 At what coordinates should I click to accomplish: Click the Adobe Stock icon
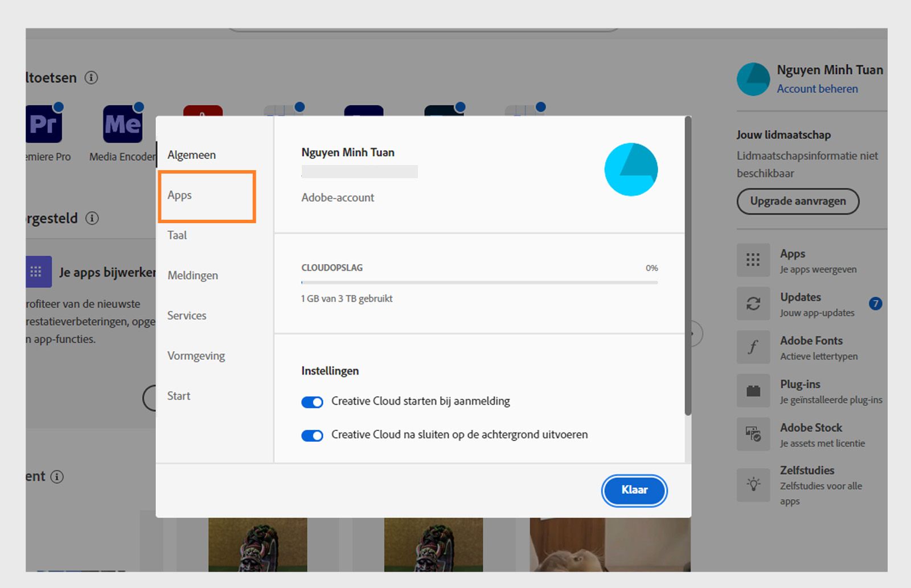(753, 434)
